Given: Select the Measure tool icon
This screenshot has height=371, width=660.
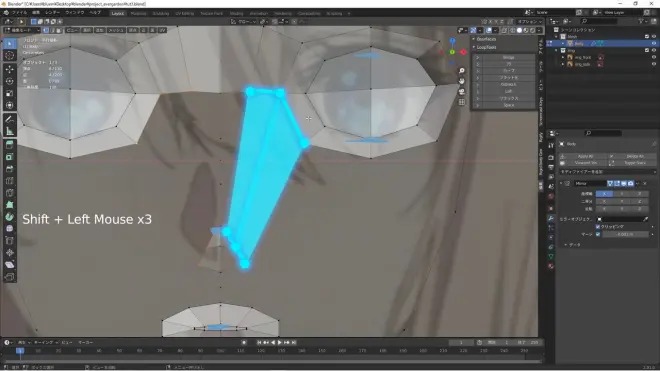Looking at the screenshot, I should pyautogui.click(x=10, y=131).
